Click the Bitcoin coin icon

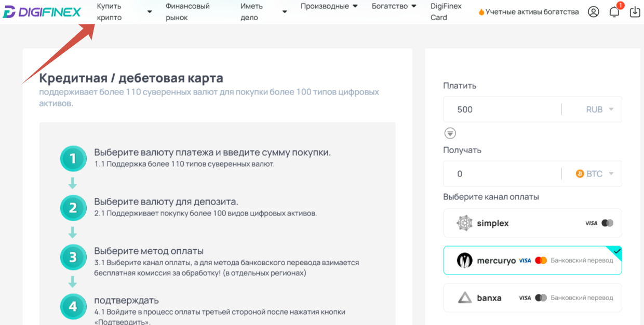pyautogui.click(x=580, y=174)
